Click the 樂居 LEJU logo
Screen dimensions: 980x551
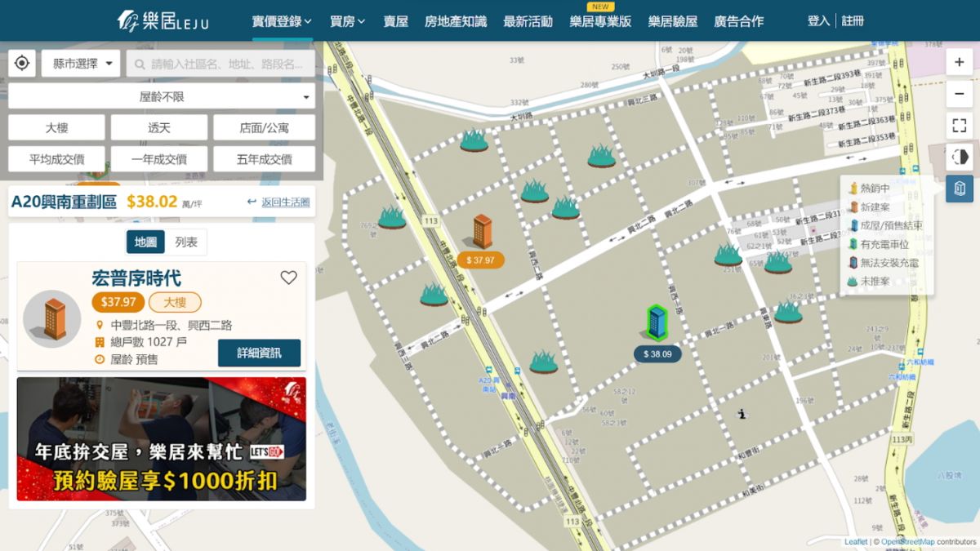pyautogui.click(x=163, y=20)
